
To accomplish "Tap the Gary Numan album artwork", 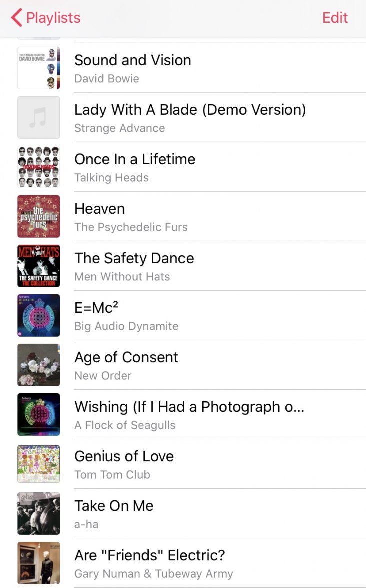I will pyautogui.click(x=39, y=563).
